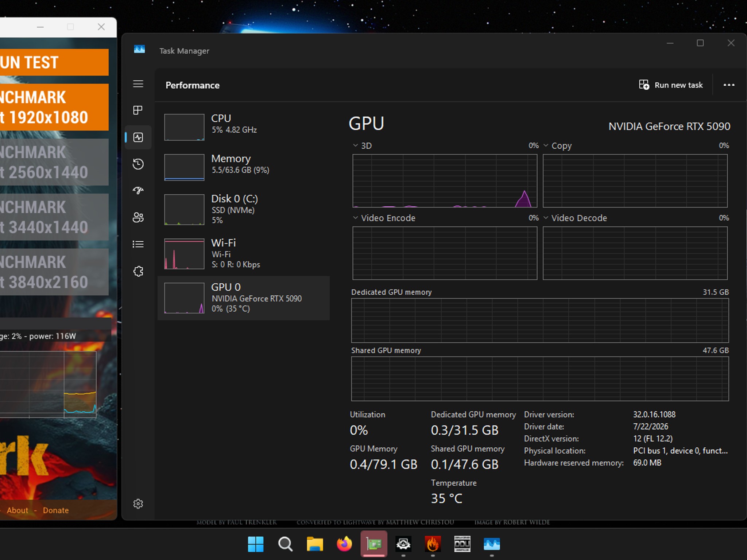
Task: Open the Startup apps icon
Action: (138, 190)
